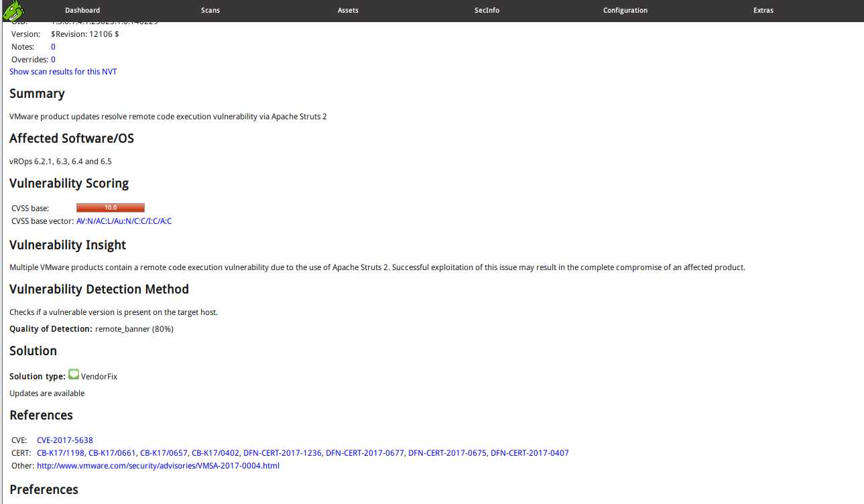Open DFN-CERT-2017-1236 advisory link
This screenshot has width=864, height=504.
[x=282, y=453]
